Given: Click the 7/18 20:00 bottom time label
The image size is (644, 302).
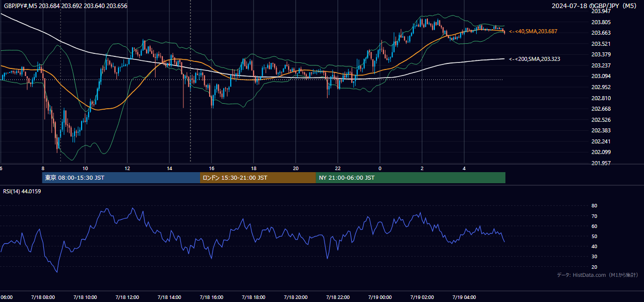Looking at the screenshot, I should (295, 297).
